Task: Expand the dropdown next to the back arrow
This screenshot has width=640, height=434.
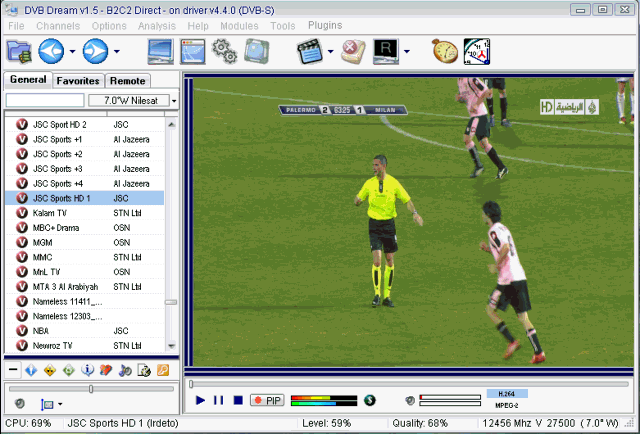Action: [x=72, y=51]
